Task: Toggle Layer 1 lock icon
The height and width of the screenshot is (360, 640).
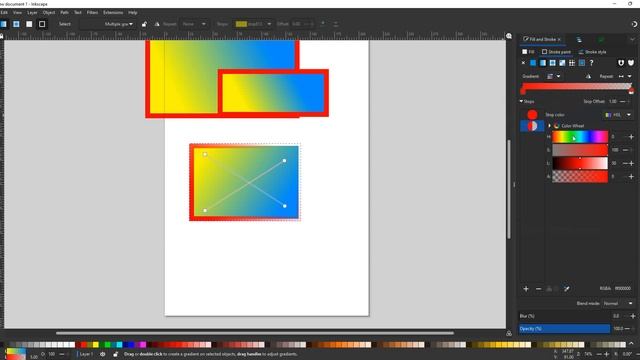Action: pos(116,354)
